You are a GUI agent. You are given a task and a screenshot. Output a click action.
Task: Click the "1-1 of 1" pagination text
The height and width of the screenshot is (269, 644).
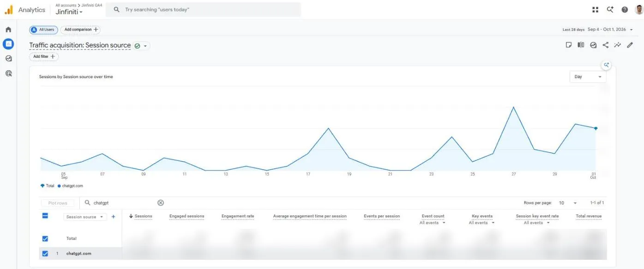(597, 203)
